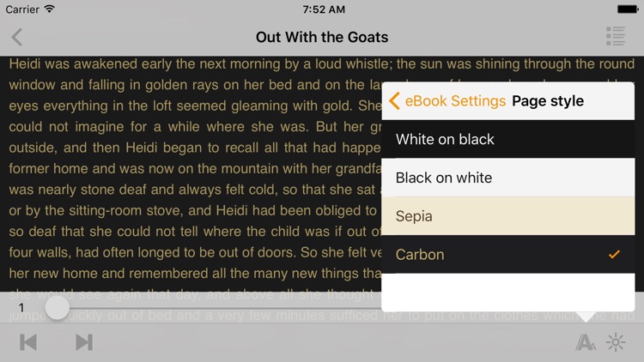Click the page number 1 label
The height and width of the screenshot is (362, 644).
(21, 308)
